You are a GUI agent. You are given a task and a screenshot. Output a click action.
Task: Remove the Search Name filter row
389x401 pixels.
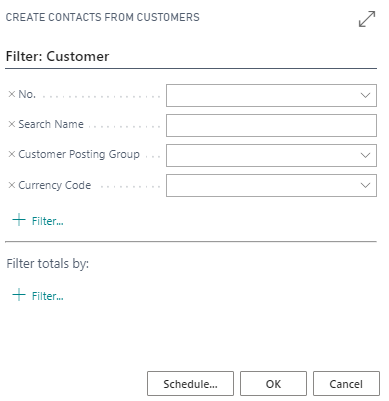(x=12, y=124)
